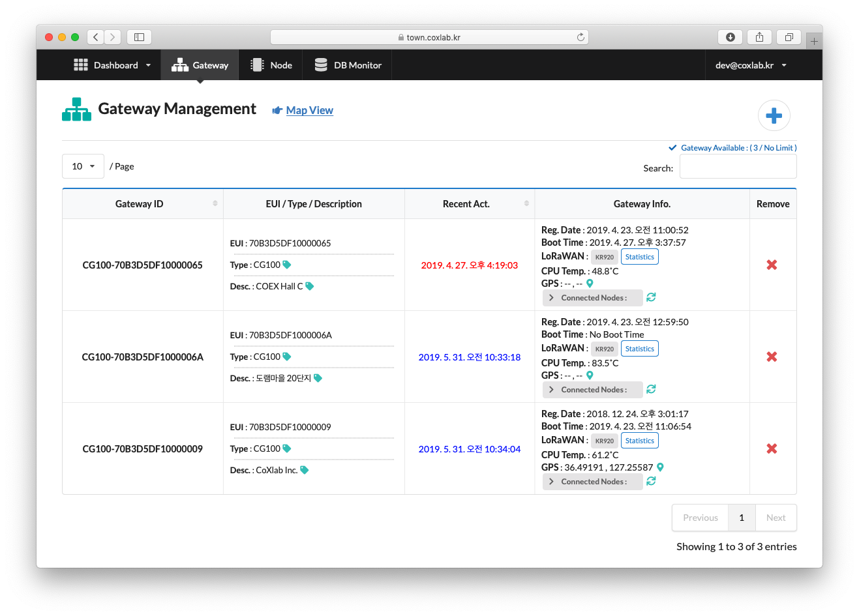Expand Connected Nodes for gateway 7000006A row
The height and width of the screenshot is (616, 859).
pyautogui.click(x=592, y=390)
